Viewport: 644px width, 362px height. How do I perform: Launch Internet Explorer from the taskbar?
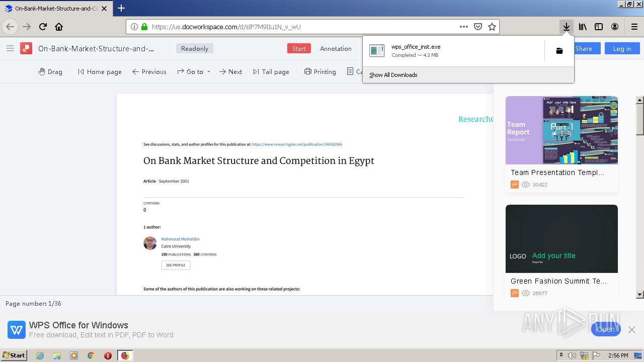40,355
